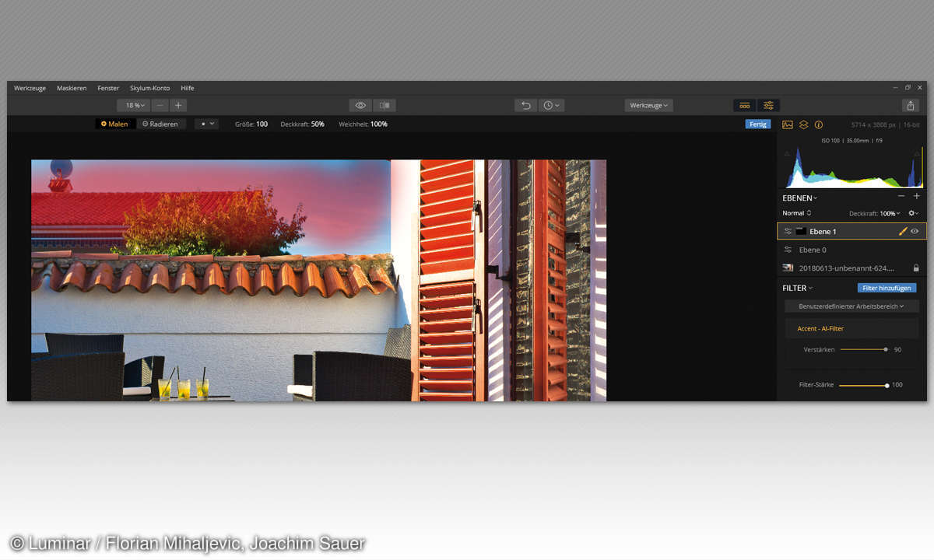This screenshot has width=934, height=560.
Task: Hide Ebene 1 with eye icon
Action: pyautogui.click(x=915, y=231)
